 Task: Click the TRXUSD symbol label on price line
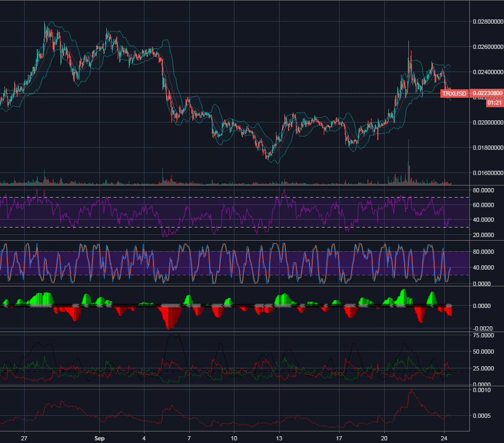454,94
